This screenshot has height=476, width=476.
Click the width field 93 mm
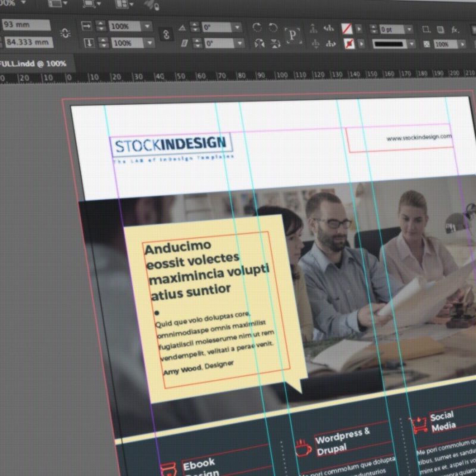click(26, 24)
